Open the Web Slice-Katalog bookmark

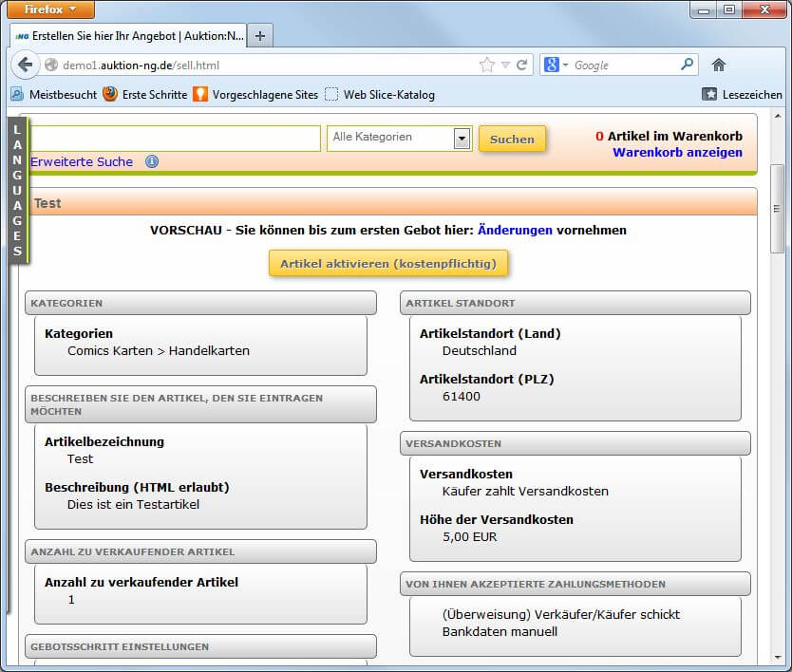click(379, 94)
